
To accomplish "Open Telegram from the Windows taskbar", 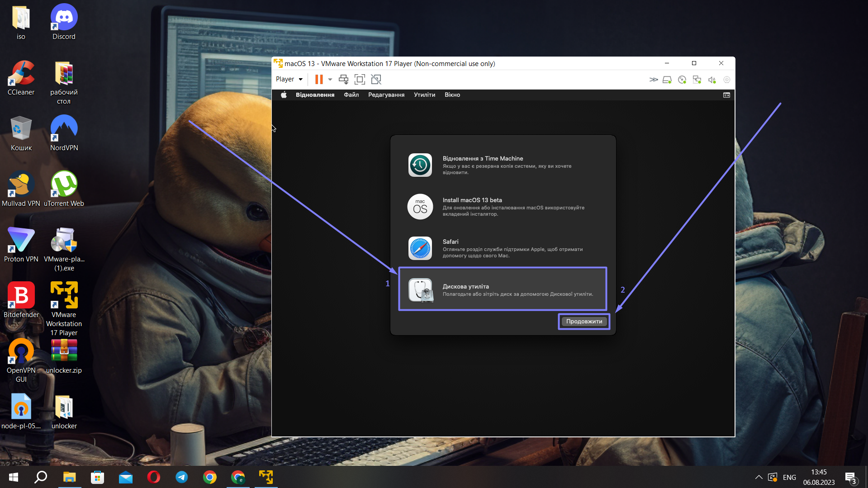I will [182, 477].
